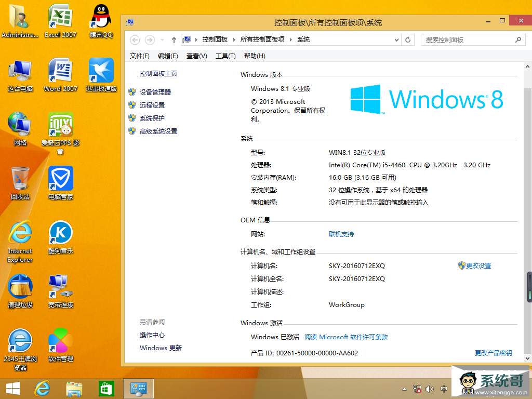Image resolution: width=532 pixels, height=399 pixels.
Task: Click the network tray icon
Action: tap(417, 389)
